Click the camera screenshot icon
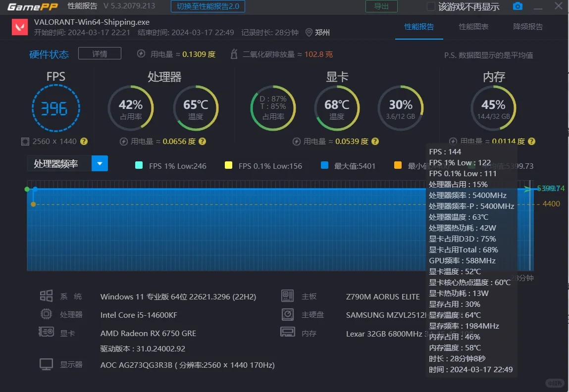Viewport: 569px width, 392px height. (x=518, y=6)
